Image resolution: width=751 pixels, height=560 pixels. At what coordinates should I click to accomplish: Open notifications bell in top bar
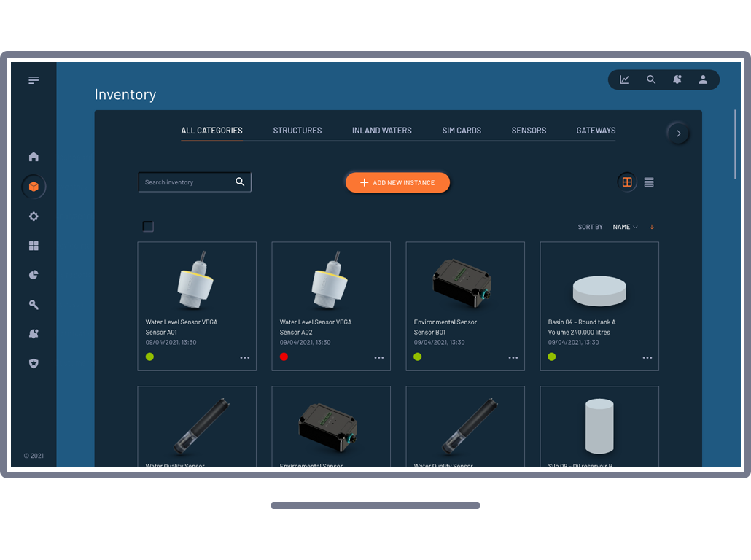point(677,79)
